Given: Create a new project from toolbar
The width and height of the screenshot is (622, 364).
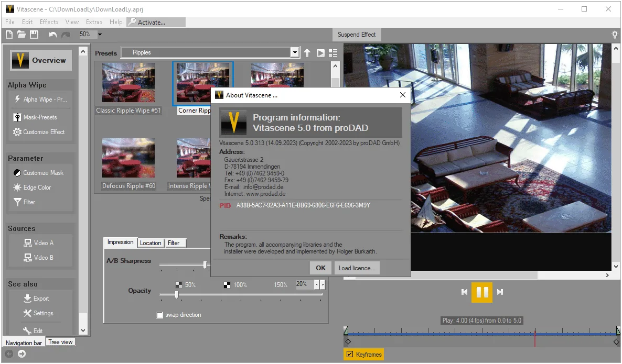Looking at the screenshot, I should pyautogui.click(x=9, y=35).
